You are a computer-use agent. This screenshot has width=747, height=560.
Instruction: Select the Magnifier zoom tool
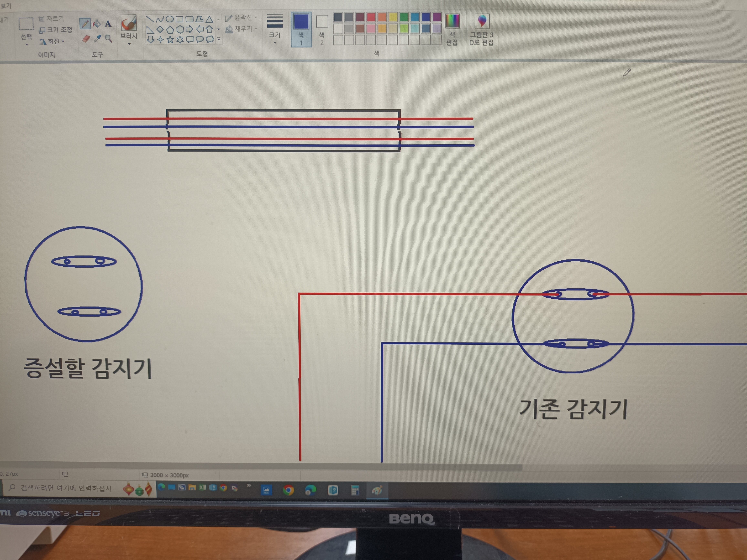108,38
